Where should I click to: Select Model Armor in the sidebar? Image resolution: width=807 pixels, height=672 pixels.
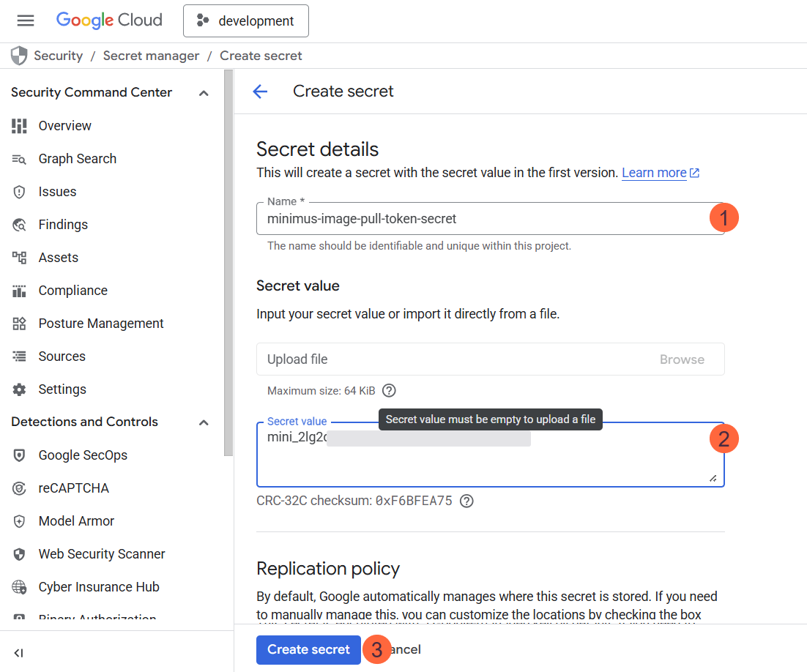pos(75,520)
